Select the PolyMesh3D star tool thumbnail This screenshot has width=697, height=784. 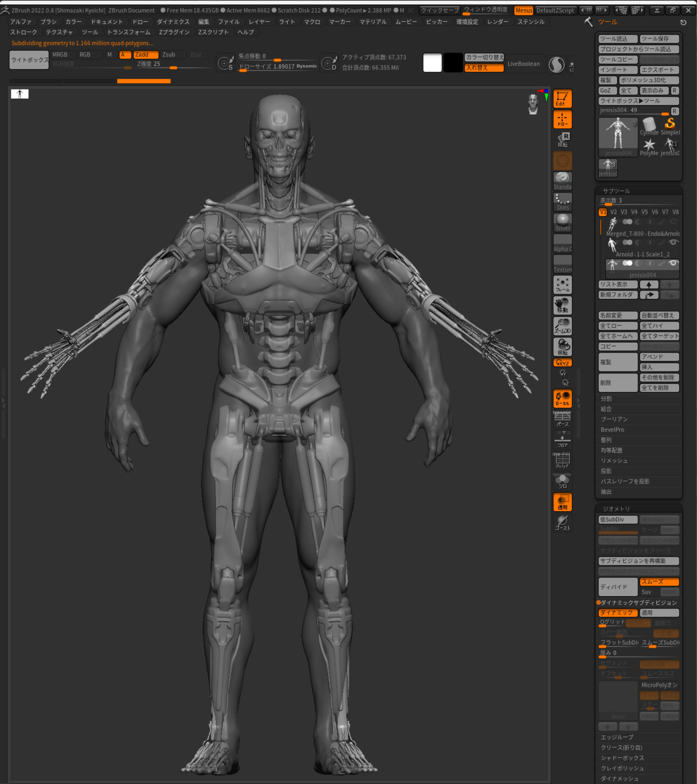649,147
